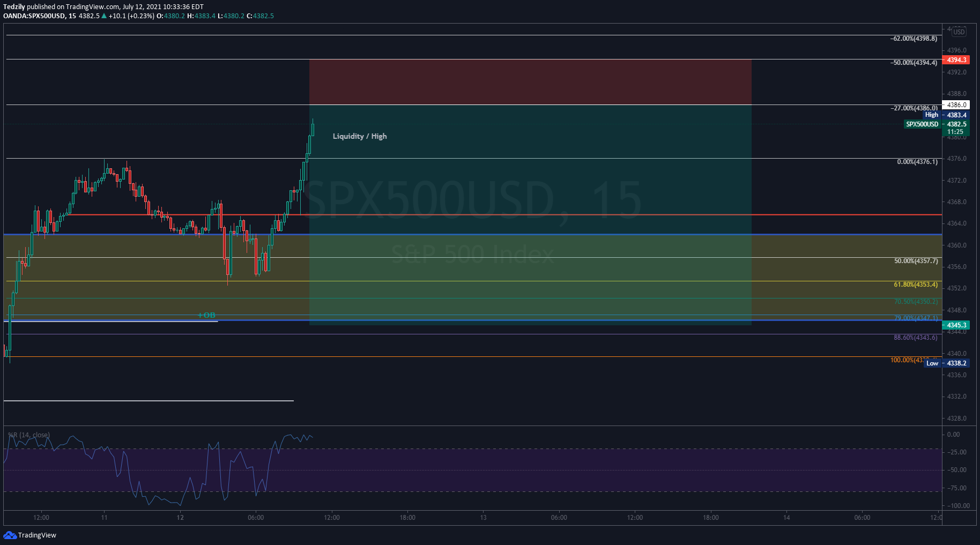Screen dimensions: 980x545
Task: Click the Low 4338.2 price tag
Action: (947, 363)
